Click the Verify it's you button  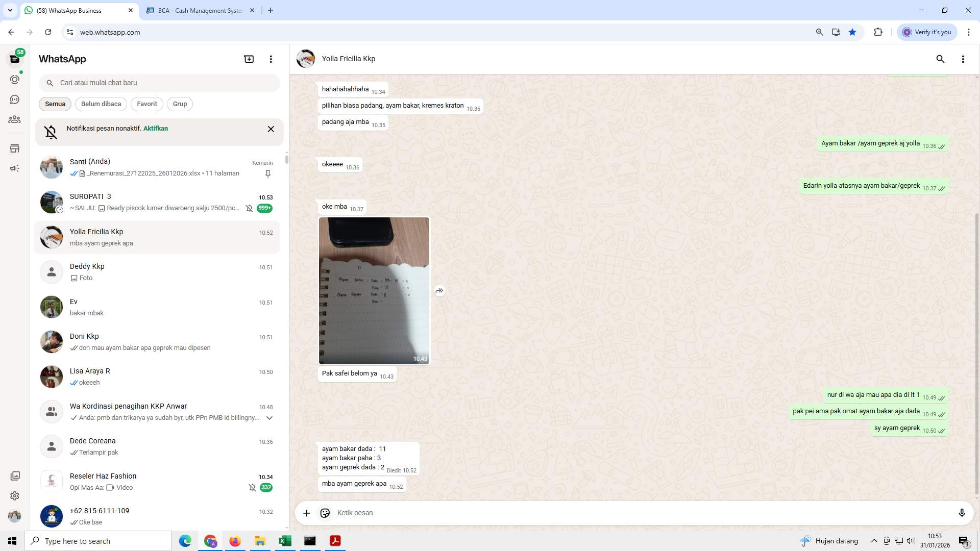[x=927, y=32]
